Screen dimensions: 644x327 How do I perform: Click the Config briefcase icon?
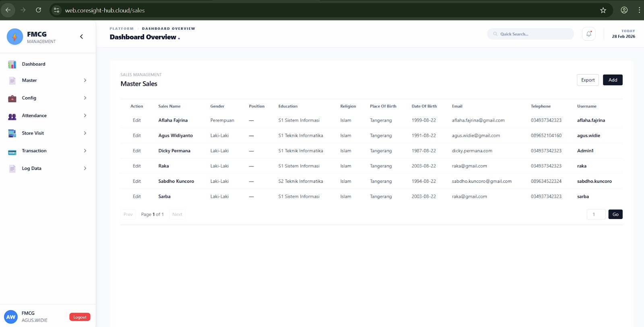point(12,98)
